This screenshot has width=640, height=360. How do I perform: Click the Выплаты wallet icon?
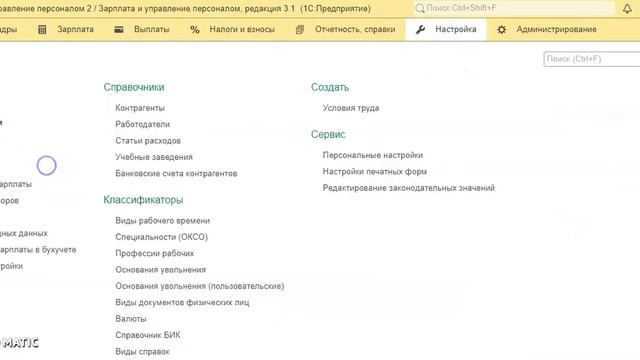tap(119, 29)
